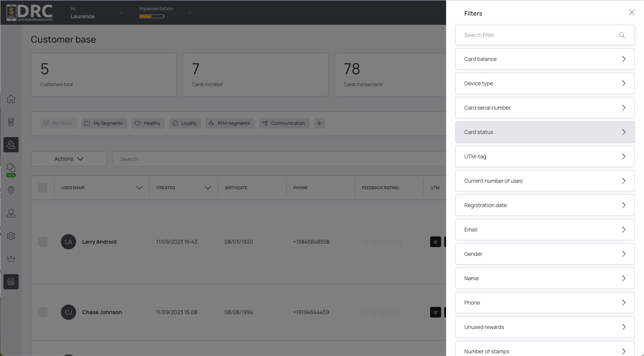The image size is (644, 356).
Task: Click the Customers total card
Action: coord(104,75)
